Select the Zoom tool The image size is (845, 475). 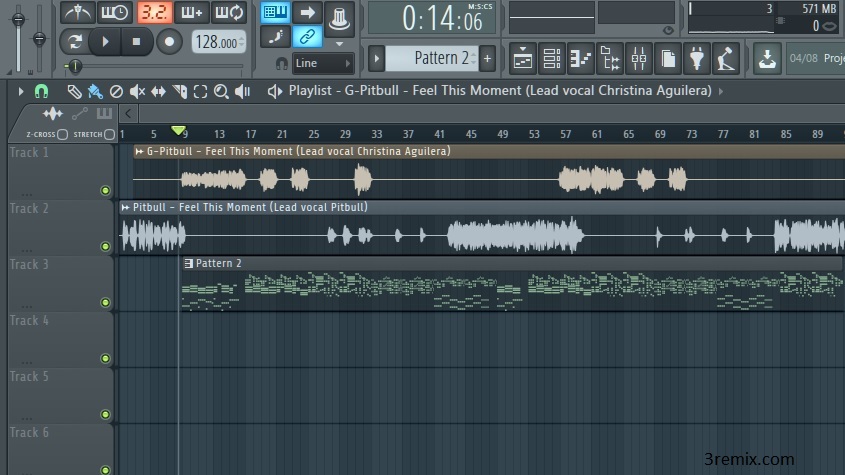click(x=221, y=92)
